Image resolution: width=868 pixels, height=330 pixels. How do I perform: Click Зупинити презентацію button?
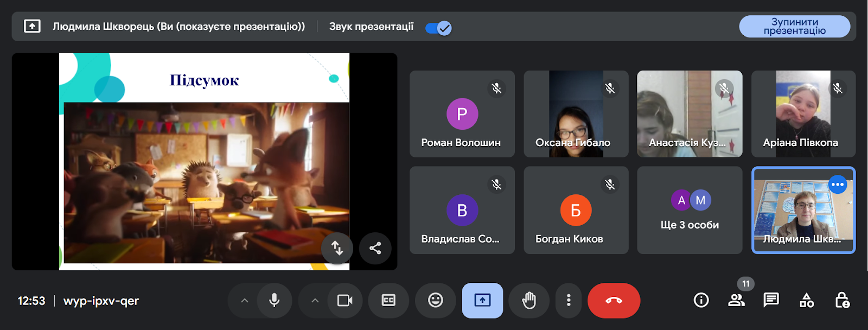[x=794, y=26]
